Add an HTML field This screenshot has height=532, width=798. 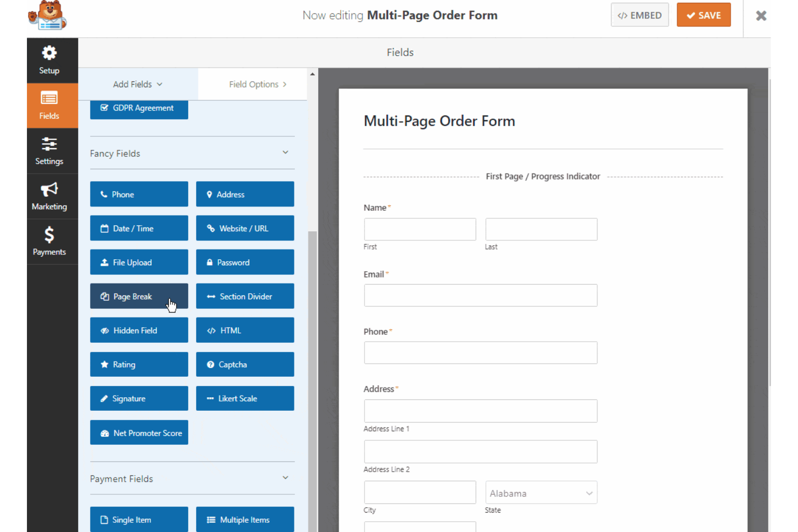tap(245, 330)
